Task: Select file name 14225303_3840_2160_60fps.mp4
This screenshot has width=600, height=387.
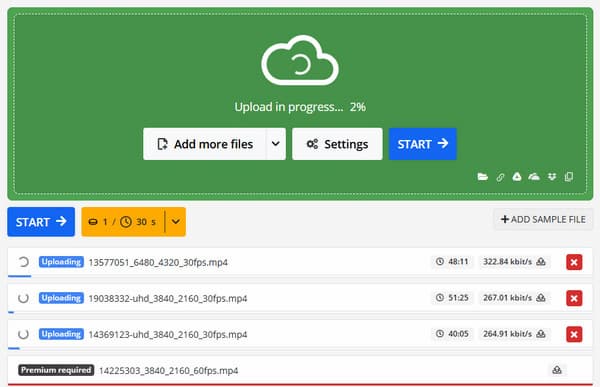Action: point(168,370)
